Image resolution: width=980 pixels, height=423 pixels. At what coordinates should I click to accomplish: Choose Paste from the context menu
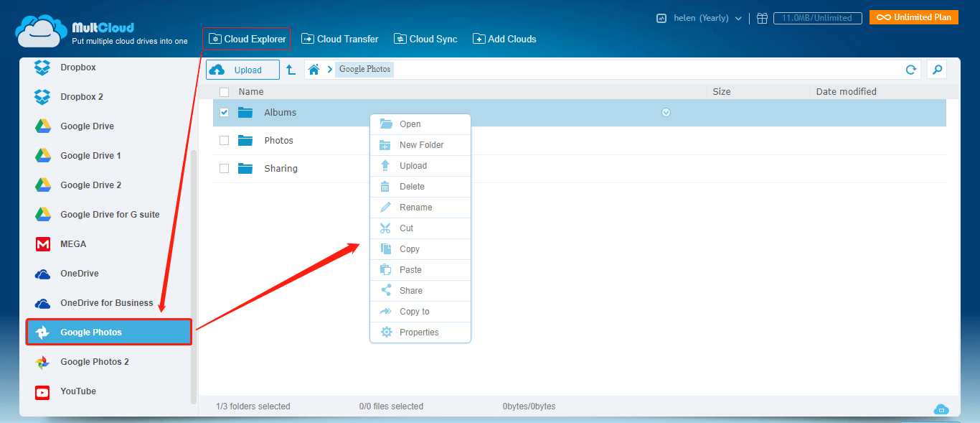[x=420, y=270]
